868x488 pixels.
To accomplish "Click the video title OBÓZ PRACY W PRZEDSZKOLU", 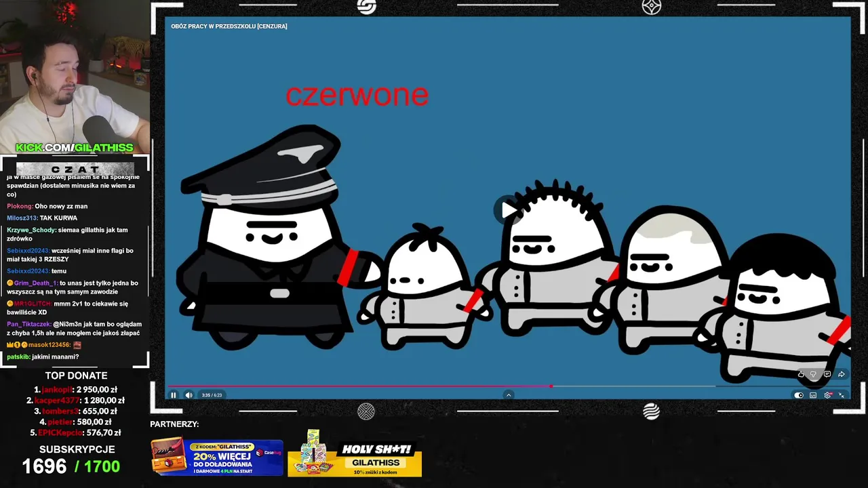I will 229,26.
